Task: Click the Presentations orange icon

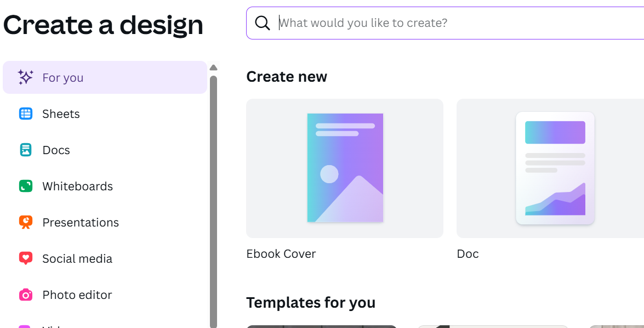Action: [x=26, y=222]
